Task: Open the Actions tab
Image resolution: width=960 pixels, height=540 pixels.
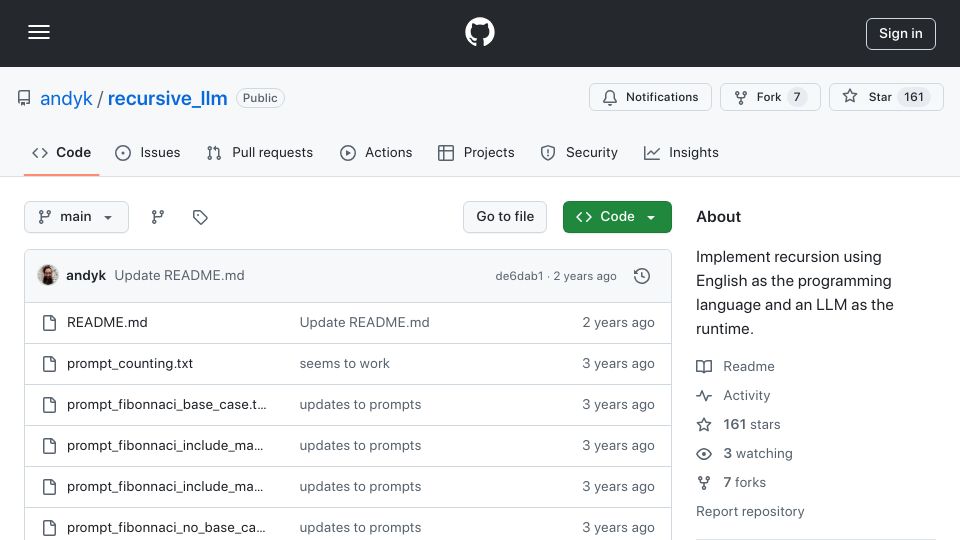Action: click(x=376, y=152)
